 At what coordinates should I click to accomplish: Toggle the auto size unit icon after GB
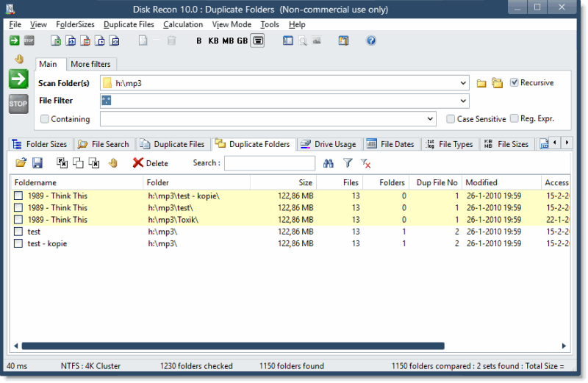pos(258,40)
